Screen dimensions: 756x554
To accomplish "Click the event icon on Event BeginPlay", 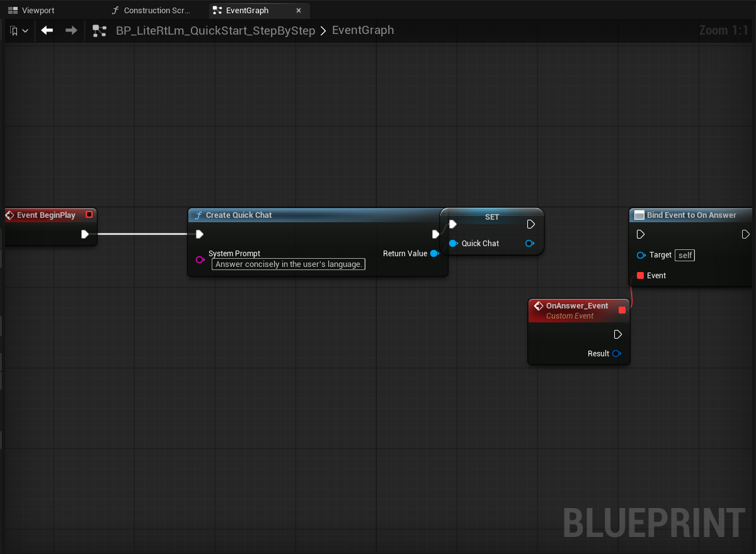I will tap(9, 215).
